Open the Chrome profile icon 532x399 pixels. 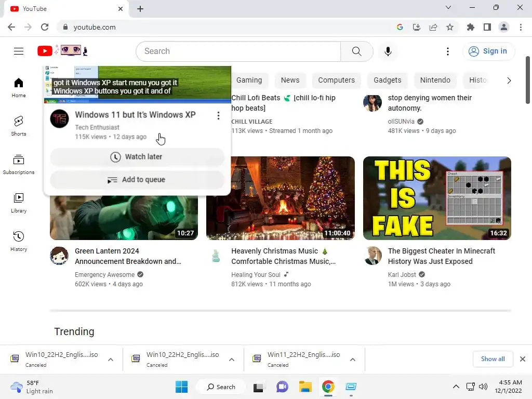pos(504,27)
